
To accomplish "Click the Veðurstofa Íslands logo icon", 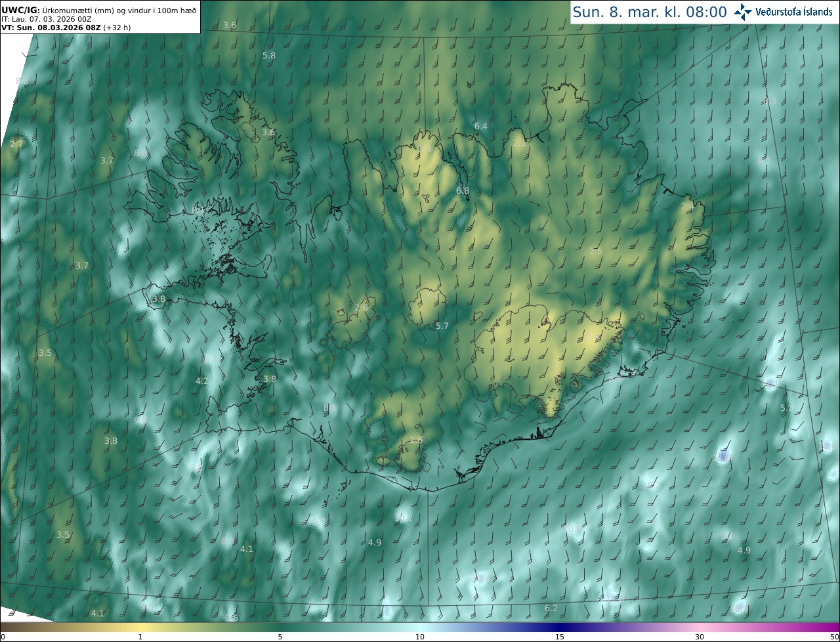I will 743,12.
